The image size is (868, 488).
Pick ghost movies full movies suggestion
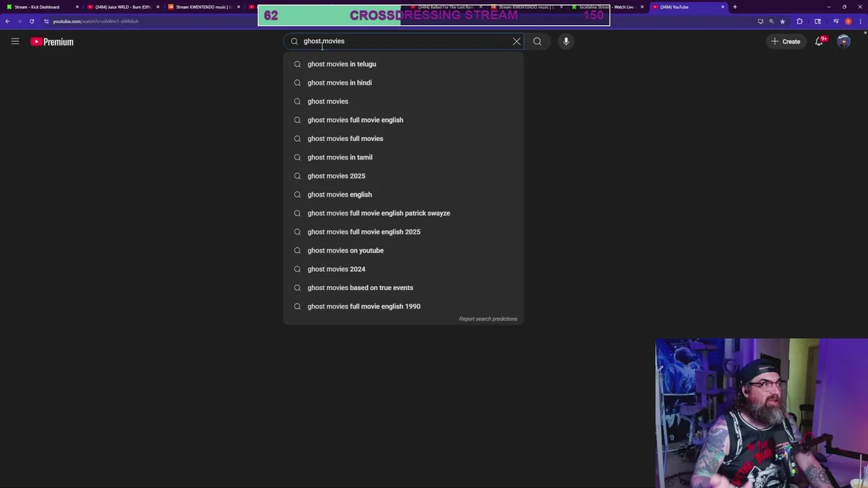(403, 138)
